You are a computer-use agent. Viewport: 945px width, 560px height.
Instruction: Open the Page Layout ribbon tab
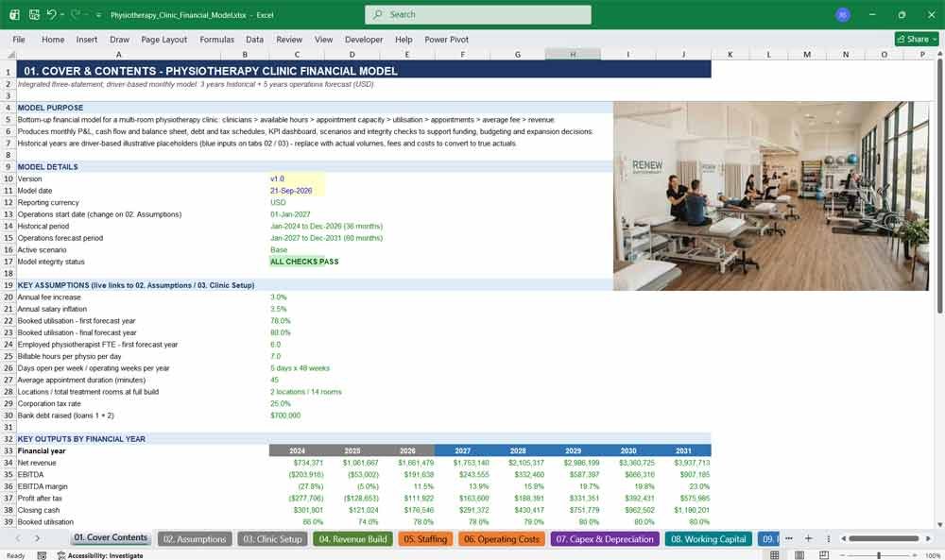point(163,39)
